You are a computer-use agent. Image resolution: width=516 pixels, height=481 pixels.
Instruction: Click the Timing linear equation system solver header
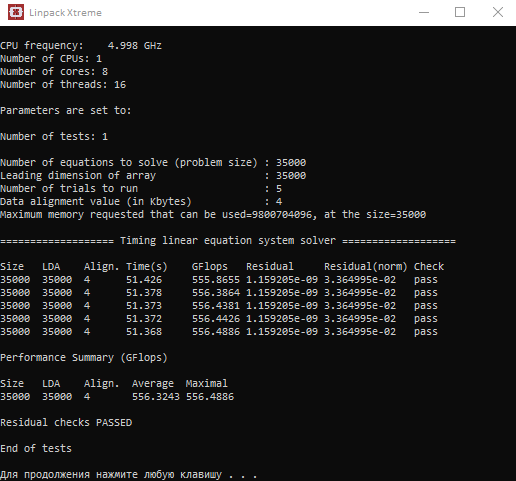228,240
